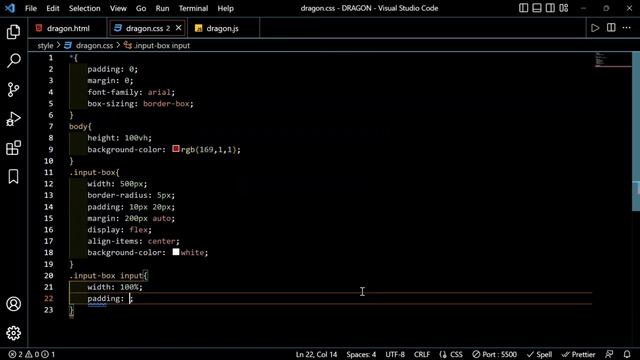Open the File menu
The height and width of the screenshot is (360, 640).
[31, 8]
